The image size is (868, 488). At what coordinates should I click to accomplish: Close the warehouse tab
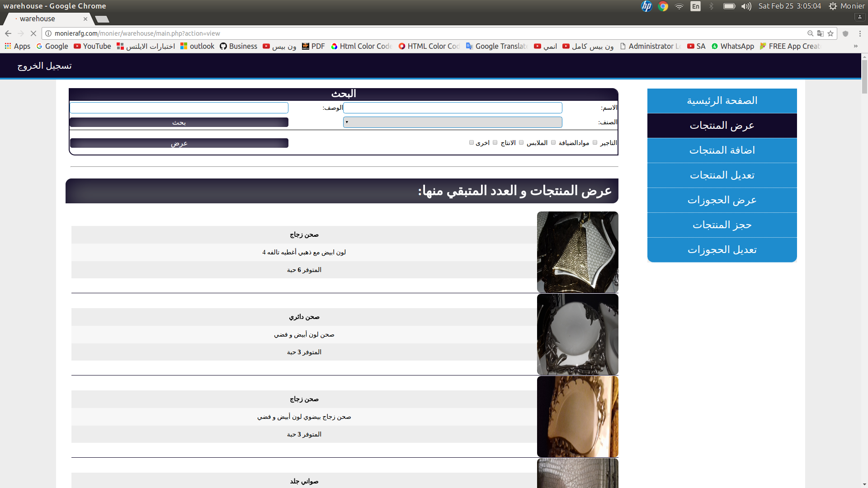click(x=85, y=19)
